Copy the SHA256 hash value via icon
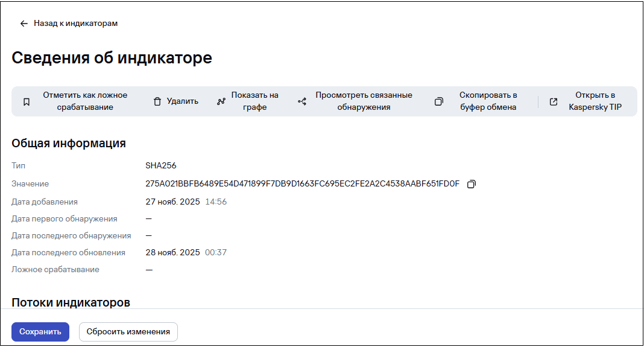Image resolution: width=644 pixels, height=347 pixels. [x=472, y=184]
